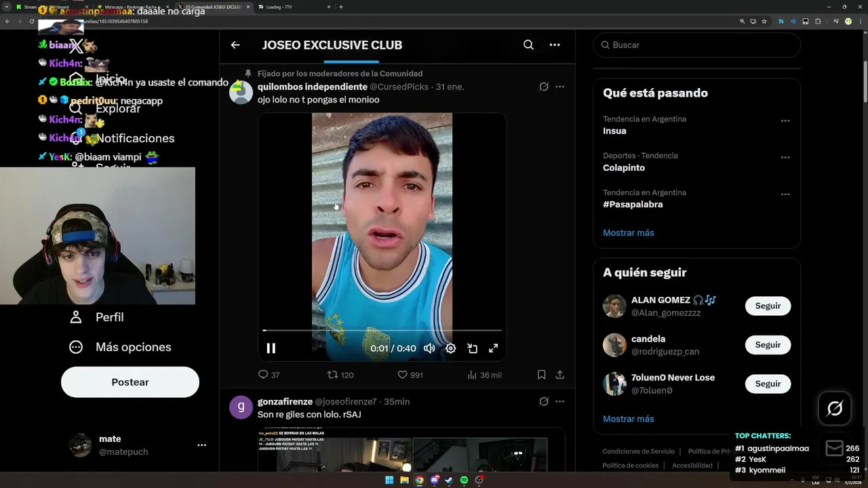View post analytics showing 36 mil

pos(484,375)
